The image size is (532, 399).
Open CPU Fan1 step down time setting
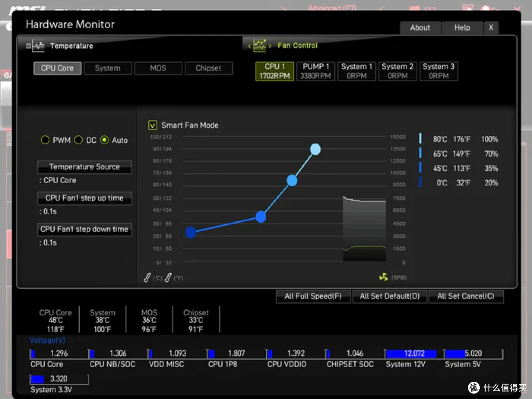click(x=85, y=230)
